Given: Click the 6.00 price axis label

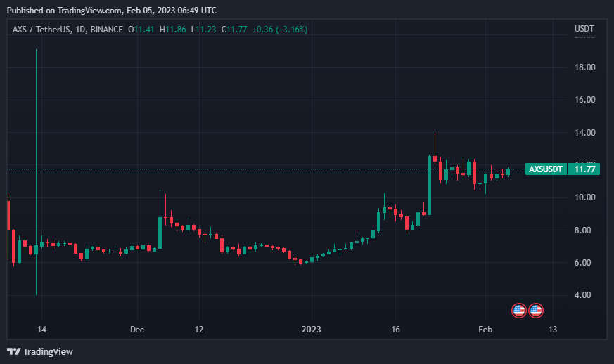Looking at the screenshot, I should pos(582,263).
